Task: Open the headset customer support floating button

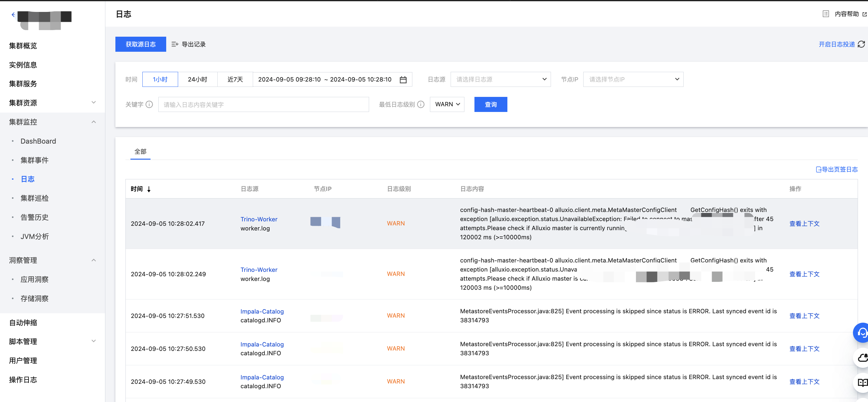Action: tap(862, 333)
